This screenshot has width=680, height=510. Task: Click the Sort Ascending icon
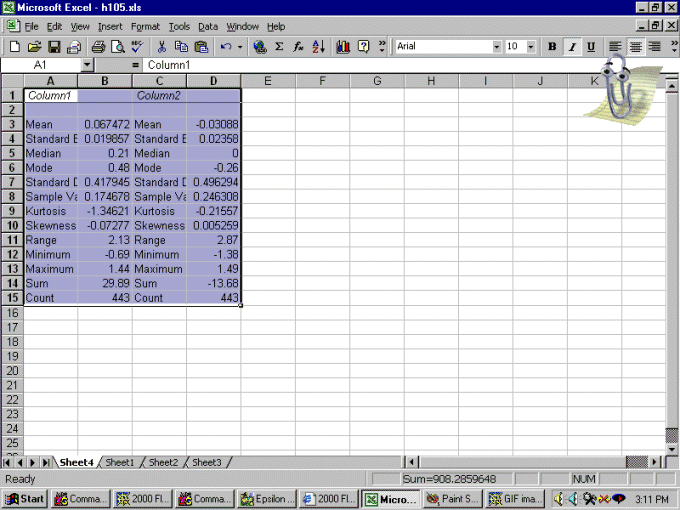pos(319,47)
